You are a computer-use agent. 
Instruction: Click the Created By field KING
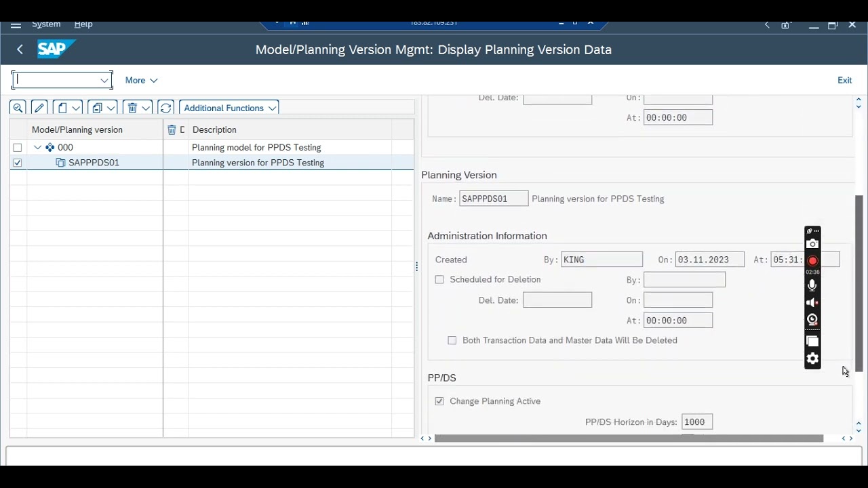coord(601,260)
